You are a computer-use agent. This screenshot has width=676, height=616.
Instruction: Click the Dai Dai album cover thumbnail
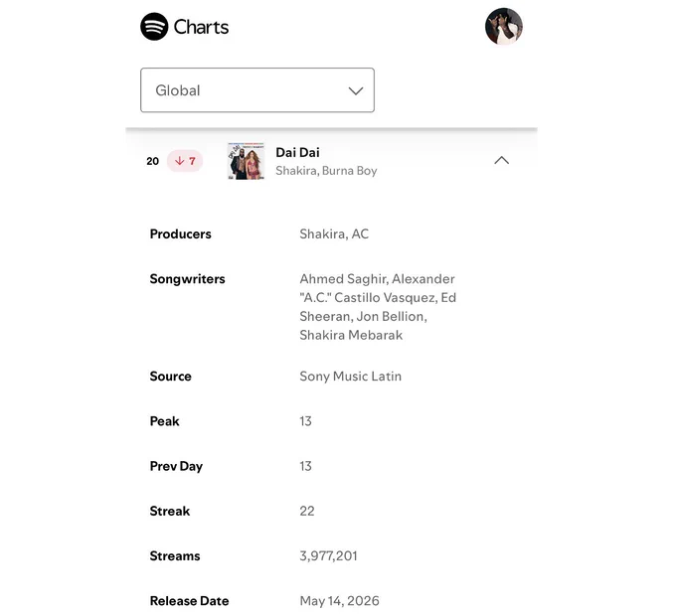coord(246,161)
